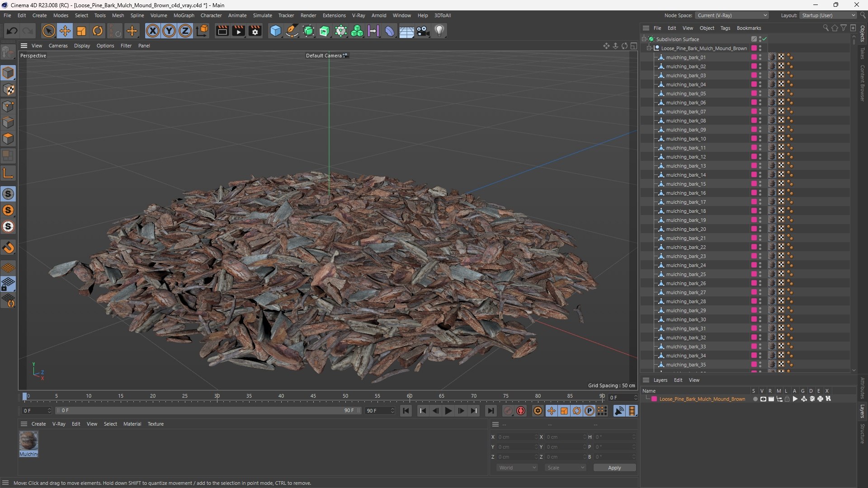Click the Light object icon
Image resolution: width=868 pixels, height=488 pixels.
[x=439, y=31]
